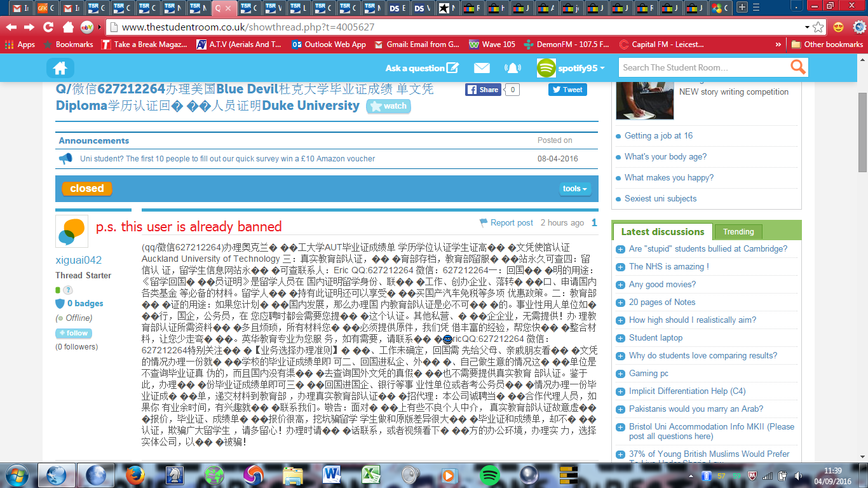Click the orange search magnifier icon
Image resolution: width=868 pixels, height=488 pixels.
798,67
